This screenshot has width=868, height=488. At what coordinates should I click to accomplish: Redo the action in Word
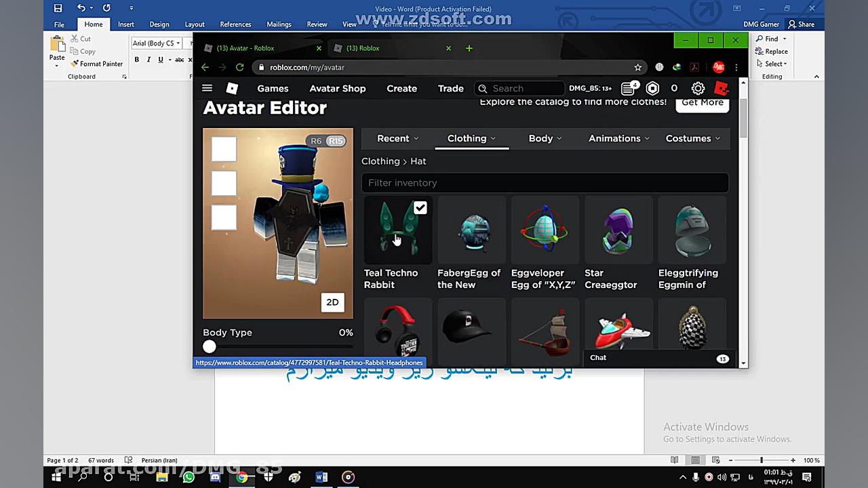click(106, 8)
